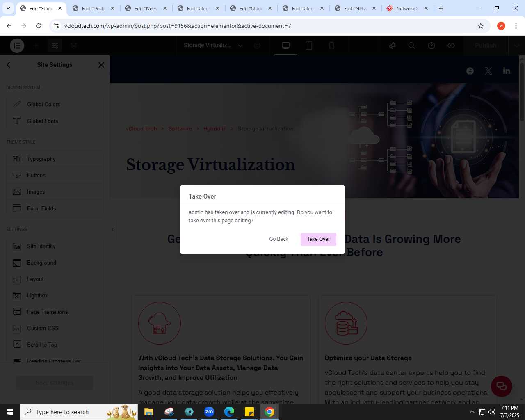
Task: Collapse the side panel with arrow handle
Action: (x=112, y=229)
